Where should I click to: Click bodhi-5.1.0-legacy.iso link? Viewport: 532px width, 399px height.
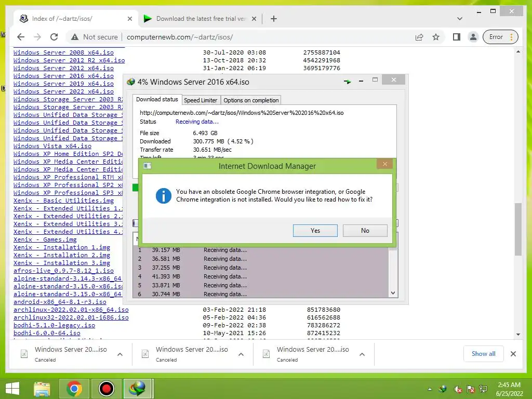click(x=54, y=325)
